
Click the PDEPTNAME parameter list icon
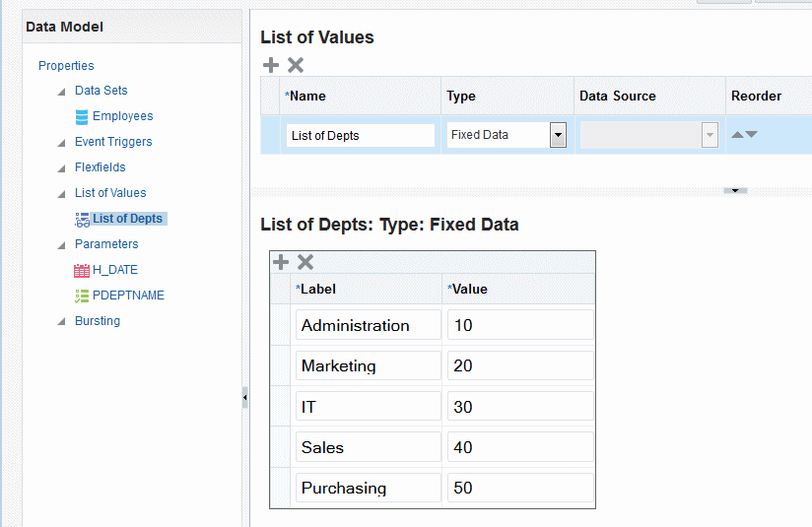point(82,296)
